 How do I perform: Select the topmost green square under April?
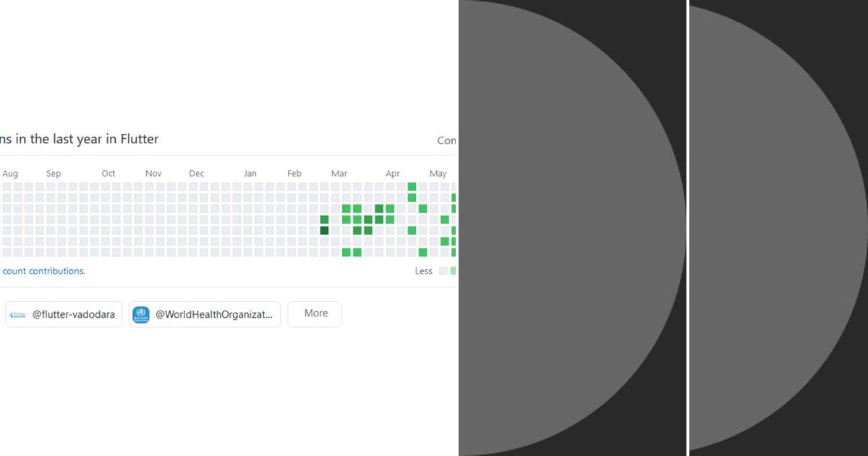[x=412, y=187]
